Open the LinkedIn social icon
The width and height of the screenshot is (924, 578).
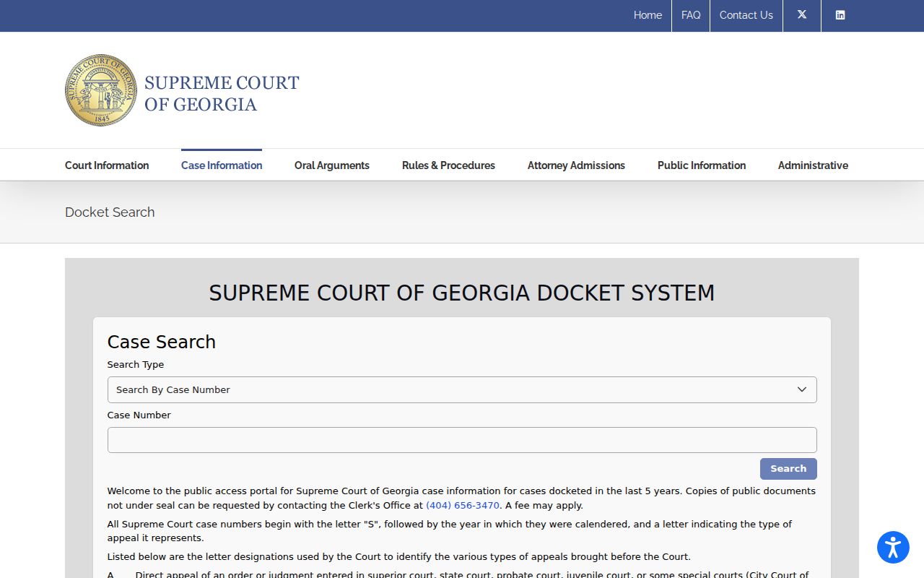pyautogui.click(x=840, y=15)
